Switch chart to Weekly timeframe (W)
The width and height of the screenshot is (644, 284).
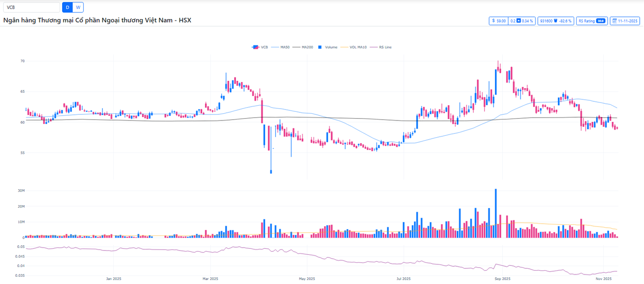point(78,8)
